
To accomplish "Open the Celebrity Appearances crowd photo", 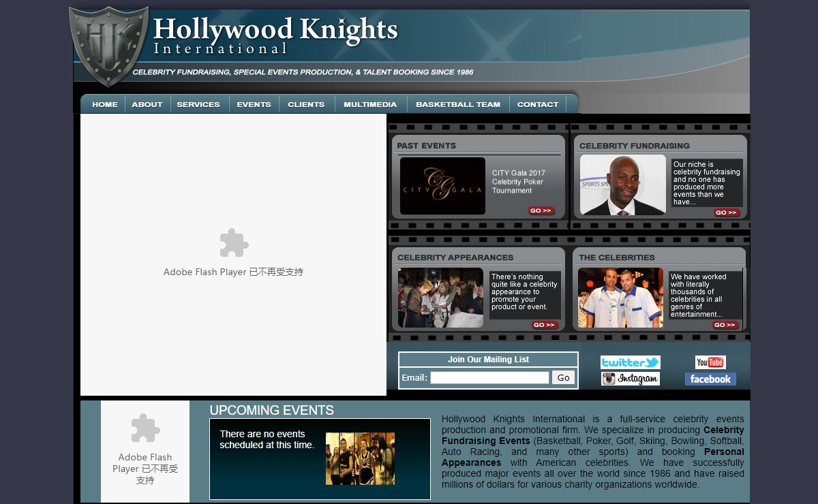I will tap(441, 298).
